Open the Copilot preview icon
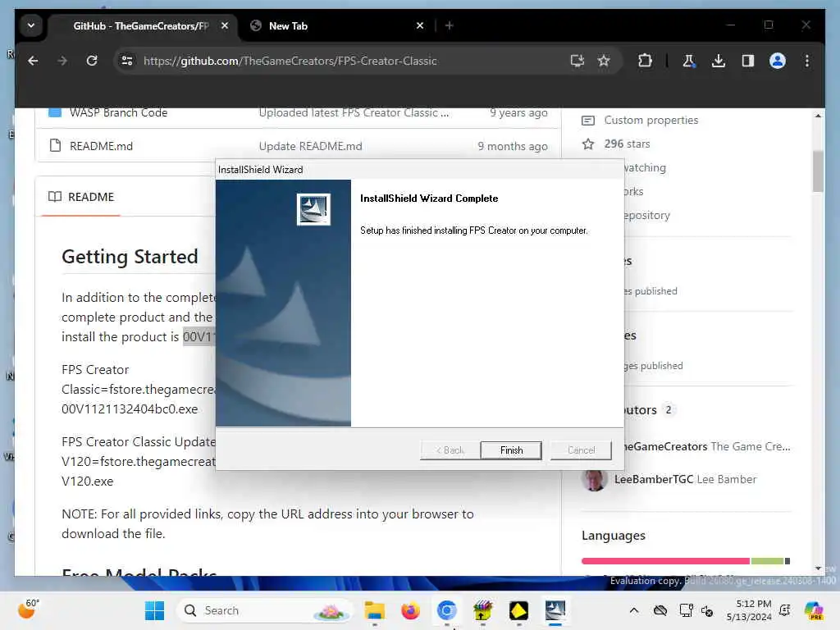 (813, 610)
